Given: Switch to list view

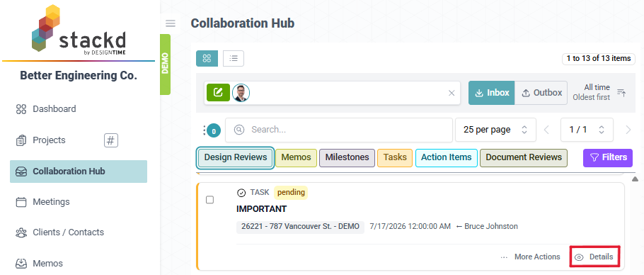Looking at the screenshot, I should [234, 58].
